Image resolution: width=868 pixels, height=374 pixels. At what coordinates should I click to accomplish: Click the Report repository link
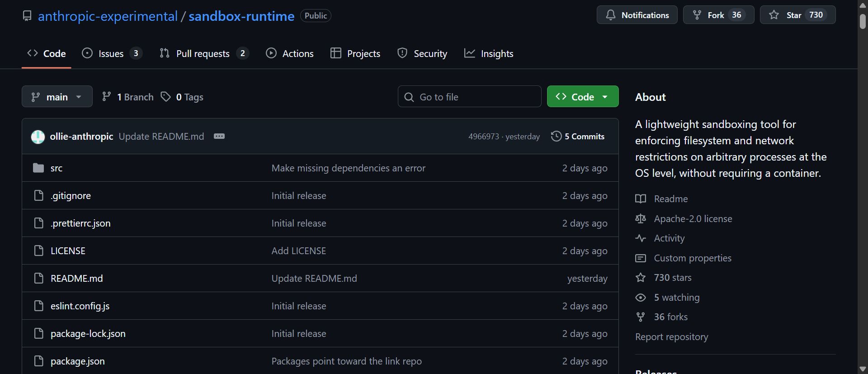pyautogui.click(x=671, y=337)
